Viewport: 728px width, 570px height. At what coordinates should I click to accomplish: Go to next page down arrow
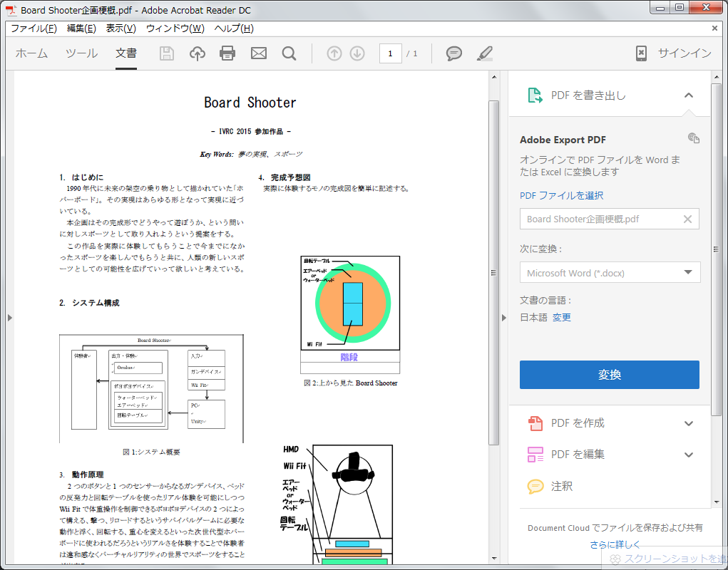(357, 54)
